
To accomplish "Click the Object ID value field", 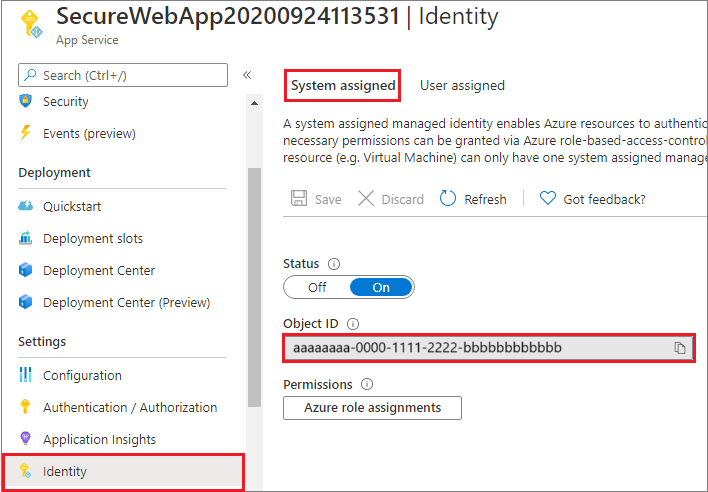I will [489, 348].
